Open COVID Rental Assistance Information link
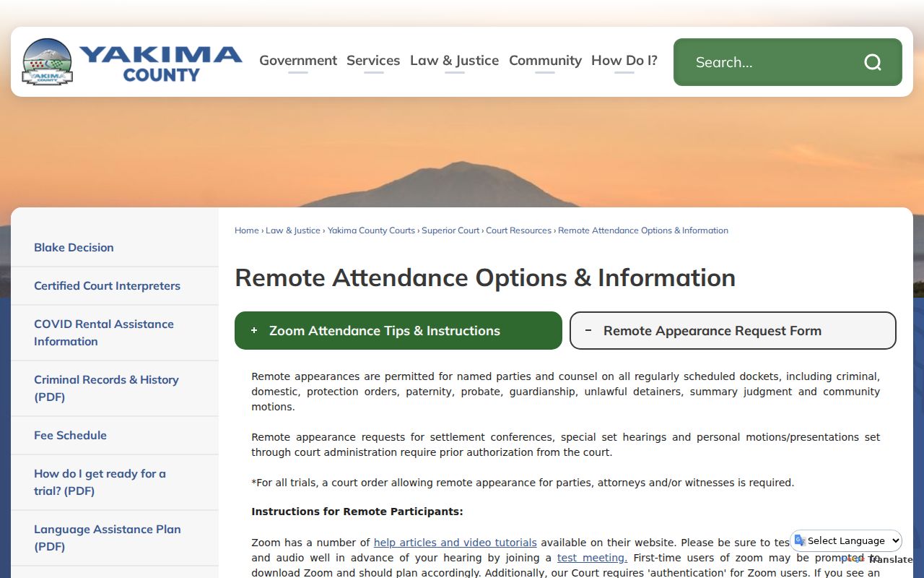The height and width of the screenshot is (578, 924). tap(104, 332)
